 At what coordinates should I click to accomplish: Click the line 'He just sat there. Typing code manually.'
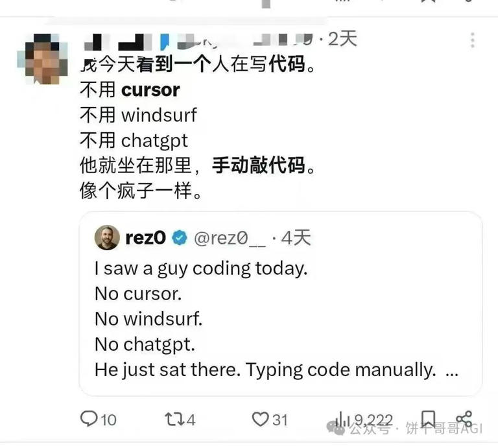coord(265,370)
